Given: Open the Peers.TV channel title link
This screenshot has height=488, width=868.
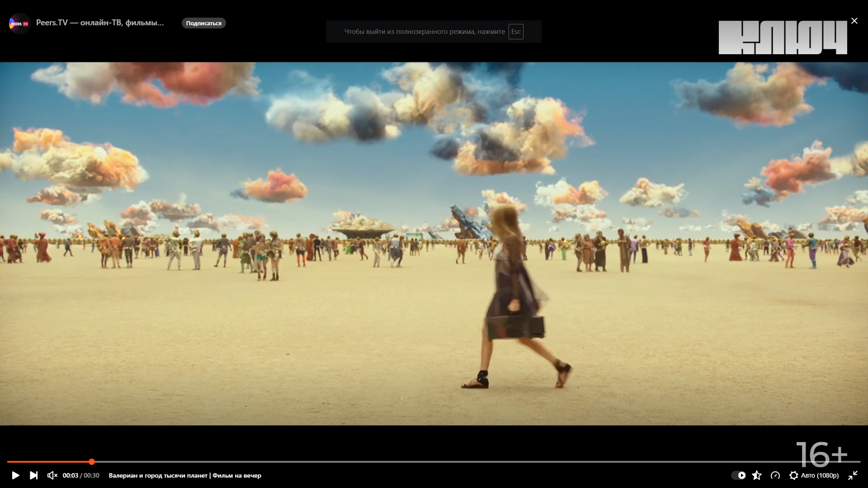Looking at the screenshot, I should click(100, 23).
